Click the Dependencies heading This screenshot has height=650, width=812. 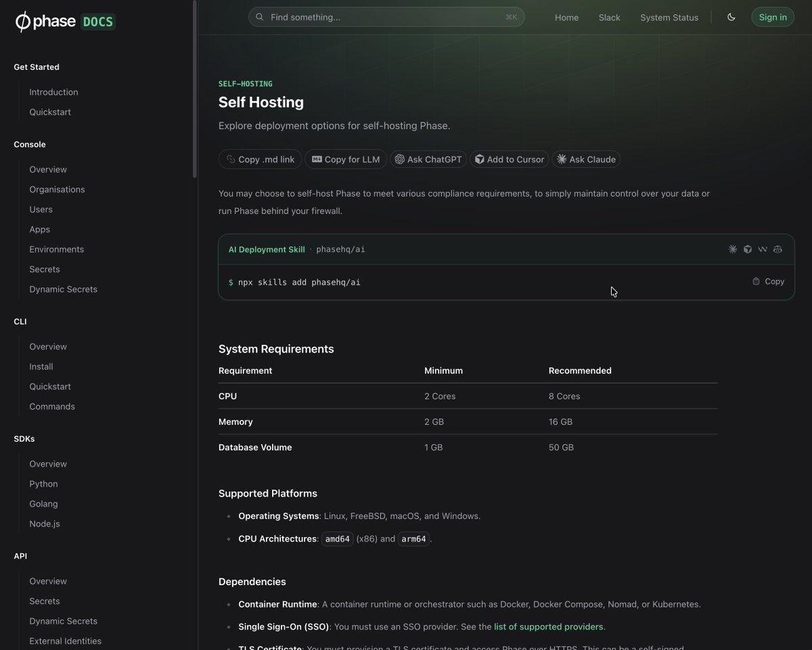(x=252, y=582)
